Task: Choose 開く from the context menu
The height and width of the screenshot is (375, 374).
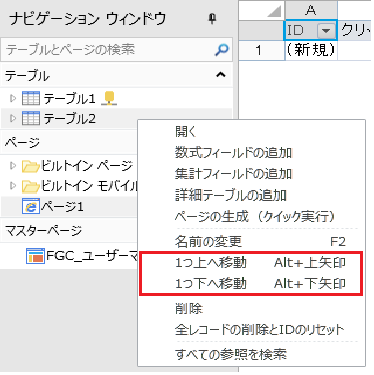Action: (x=252, y=132)
